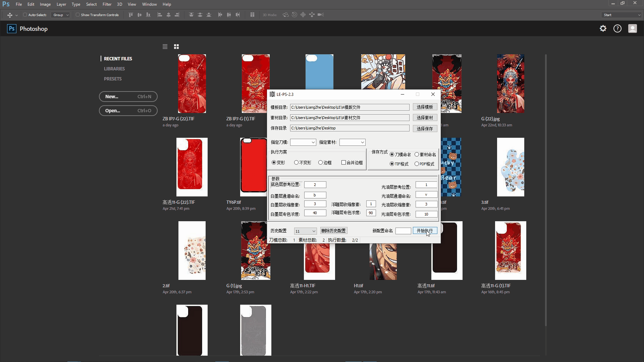This screenshot has height=362, width=644.
Task: Click ZB IP7-G (22).TIF thumbnail
Action: click(192, 83)
